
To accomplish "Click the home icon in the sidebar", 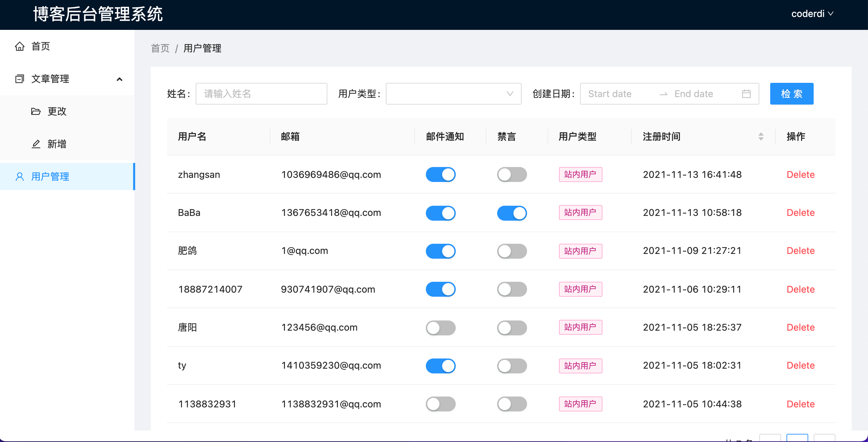I will point(20,46).
